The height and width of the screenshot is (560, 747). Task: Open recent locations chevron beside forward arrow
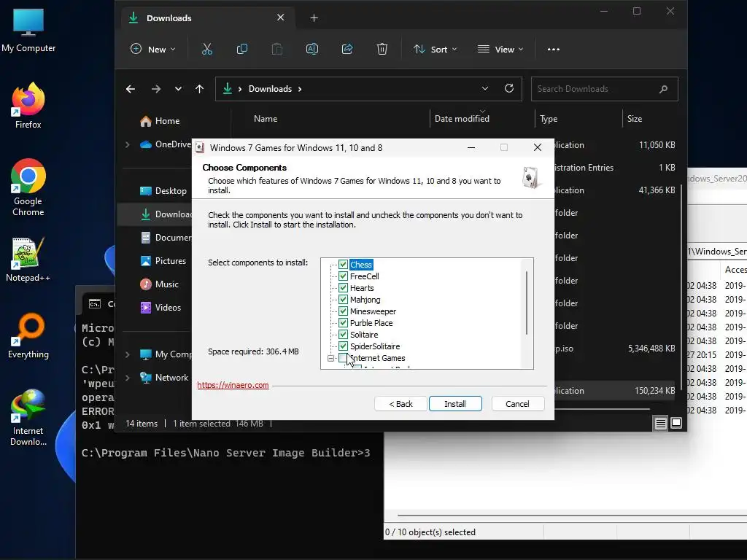tap(178, 89)
